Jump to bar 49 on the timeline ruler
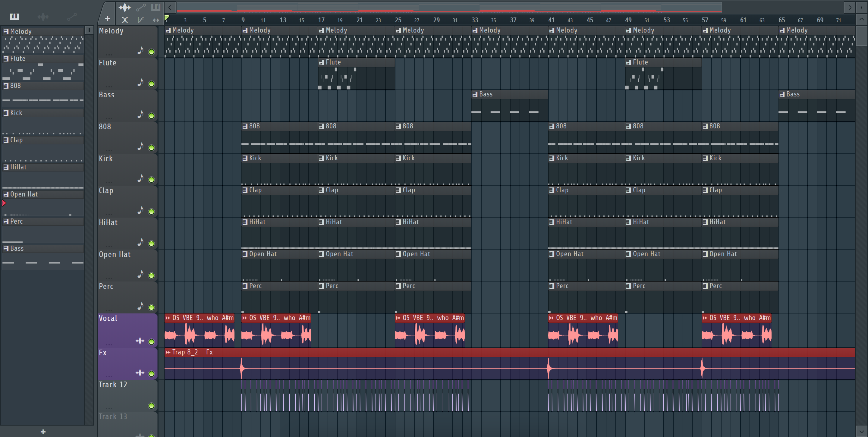Viewport: 868px width, 437px height. [x=628, y=20]
